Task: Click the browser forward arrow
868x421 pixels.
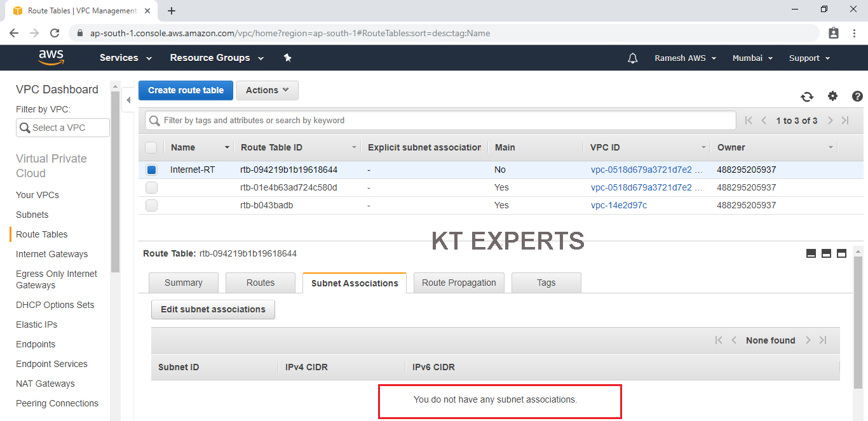Action: (34, 33)
